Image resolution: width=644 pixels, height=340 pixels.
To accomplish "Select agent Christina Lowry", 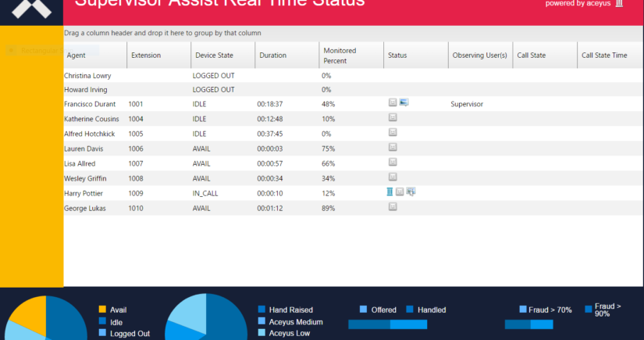I will click(87, 76).
